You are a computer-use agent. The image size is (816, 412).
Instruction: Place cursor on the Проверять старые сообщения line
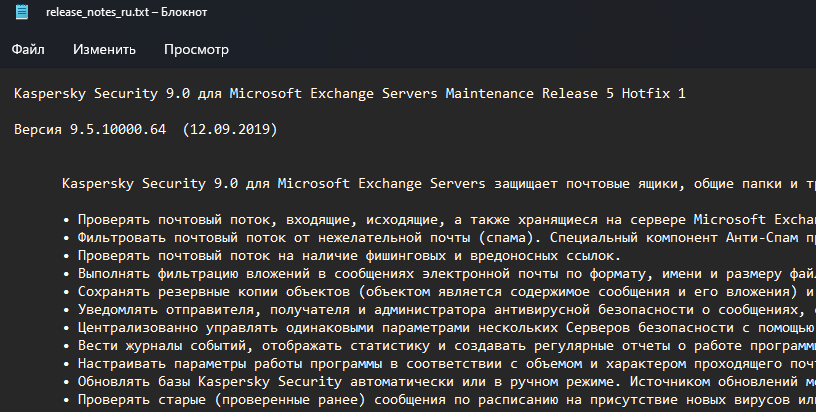click(300, 400)
